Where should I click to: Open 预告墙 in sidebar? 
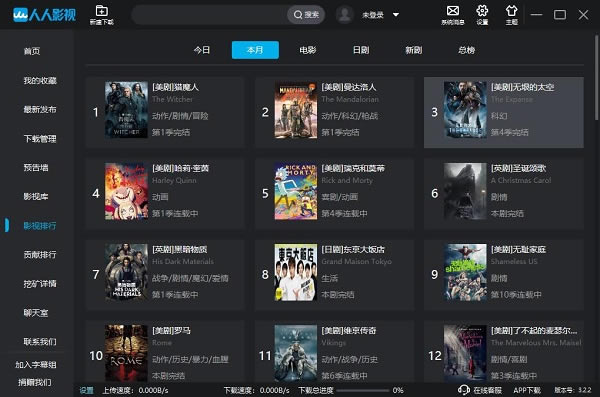[36, 167]
